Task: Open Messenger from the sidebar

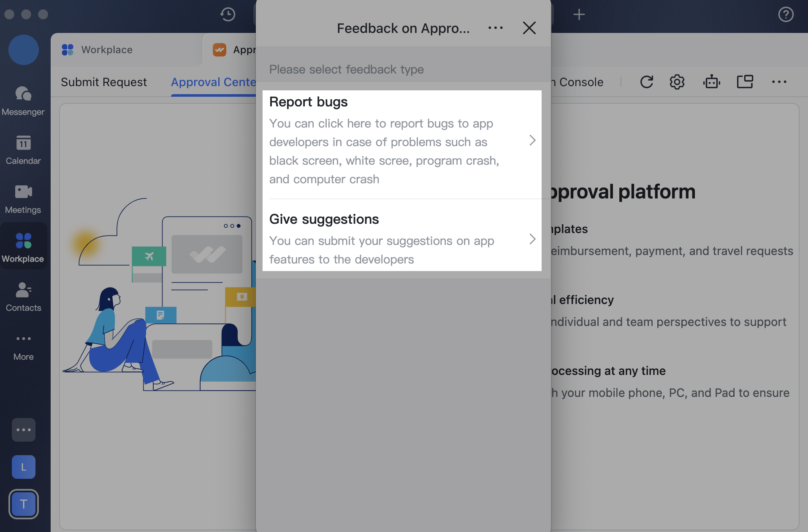Action: [23, 101]
